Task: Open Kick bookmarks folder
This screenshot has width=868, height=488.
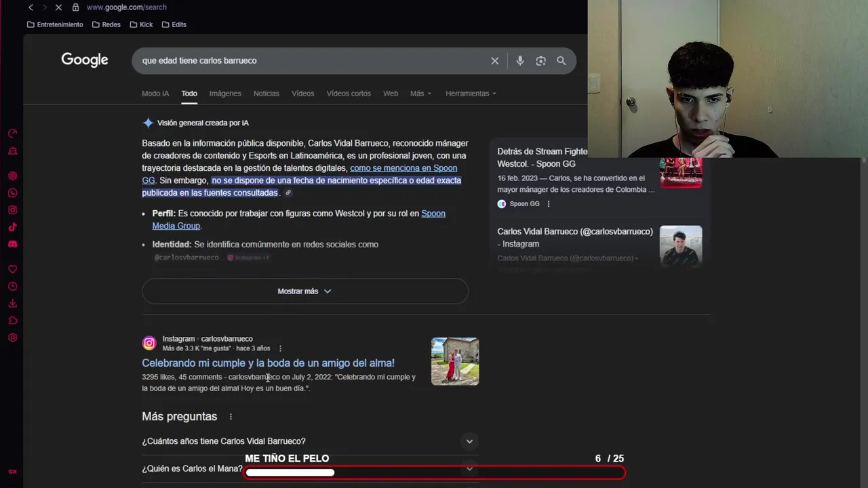Action: 141,24
